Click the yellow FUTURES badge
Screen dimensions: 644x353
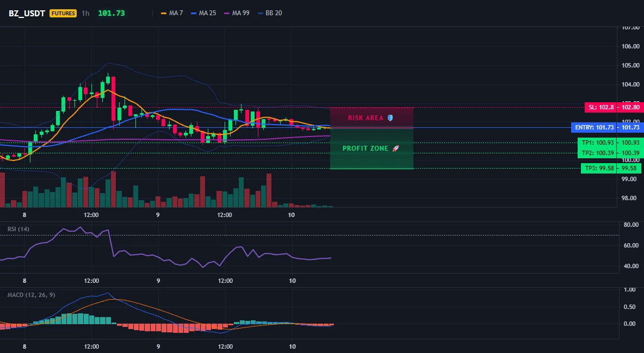point(63,13)
